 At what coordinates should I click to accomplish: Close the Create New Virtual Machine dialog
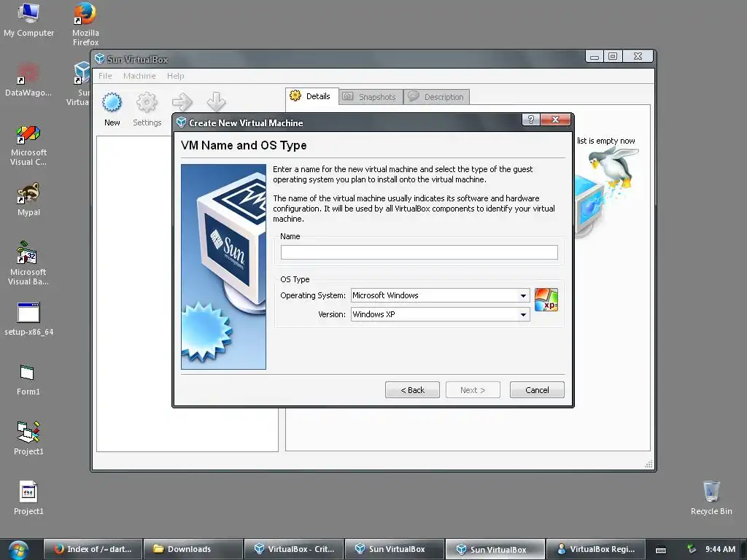[x=555, y=119]
